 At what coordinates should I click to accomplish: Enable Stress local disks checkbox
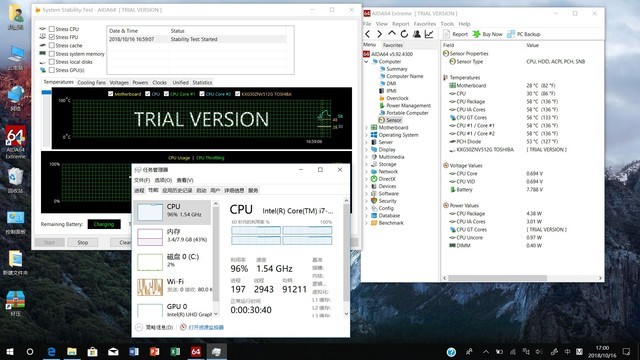pyautogui.click(x=52, y=62)
